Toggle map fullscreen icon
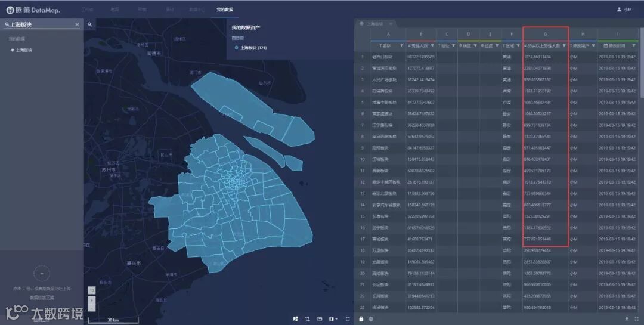 348,319
